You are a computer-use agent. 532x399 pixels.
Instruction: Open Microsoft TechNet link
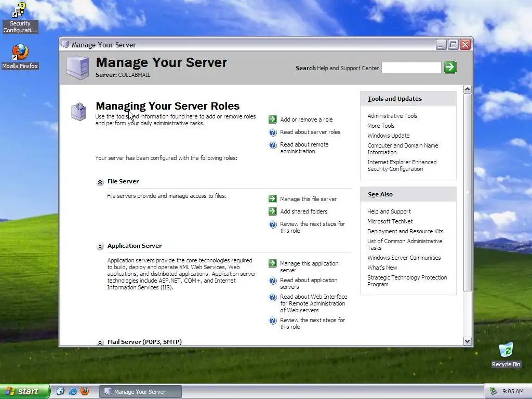390,221
